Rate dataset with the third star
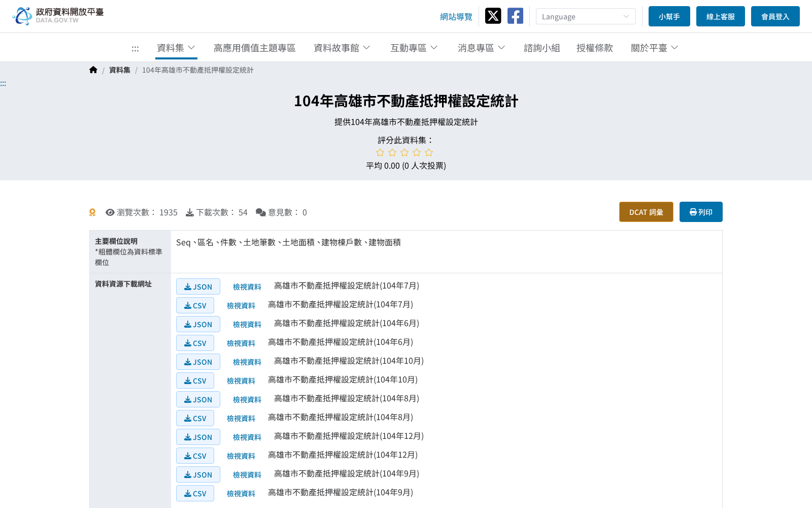Screen dimensions: 812x508 [404, 152]
